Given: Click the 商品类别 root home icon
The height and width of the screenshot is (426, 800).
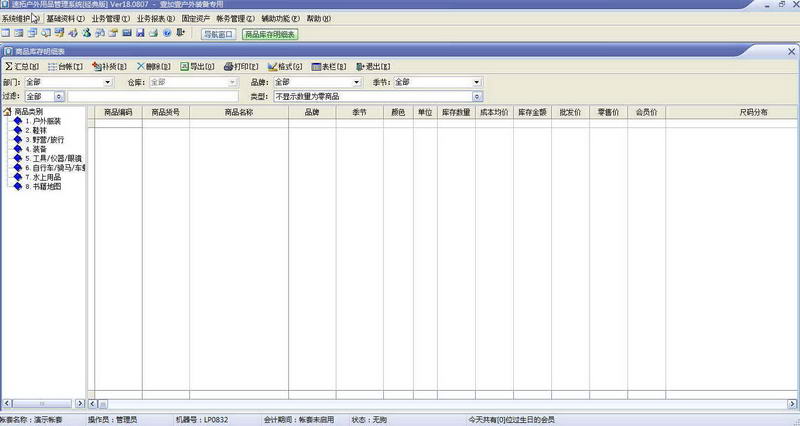Looking at the screenshot, I should [x=7, y=111].
